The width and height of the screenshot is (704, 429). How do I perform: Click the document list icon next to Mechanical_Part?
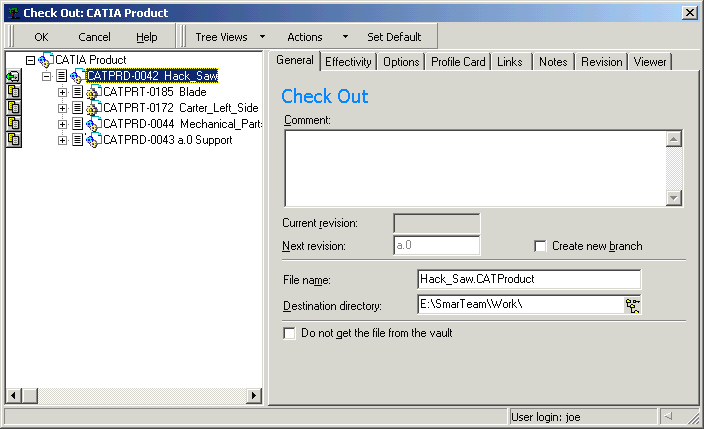[x=78, y=124]
